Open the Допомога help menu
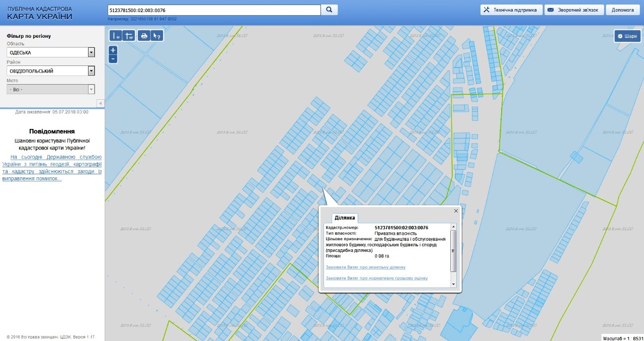The width and height of the screenshot is (644, 341). (623, 10)
